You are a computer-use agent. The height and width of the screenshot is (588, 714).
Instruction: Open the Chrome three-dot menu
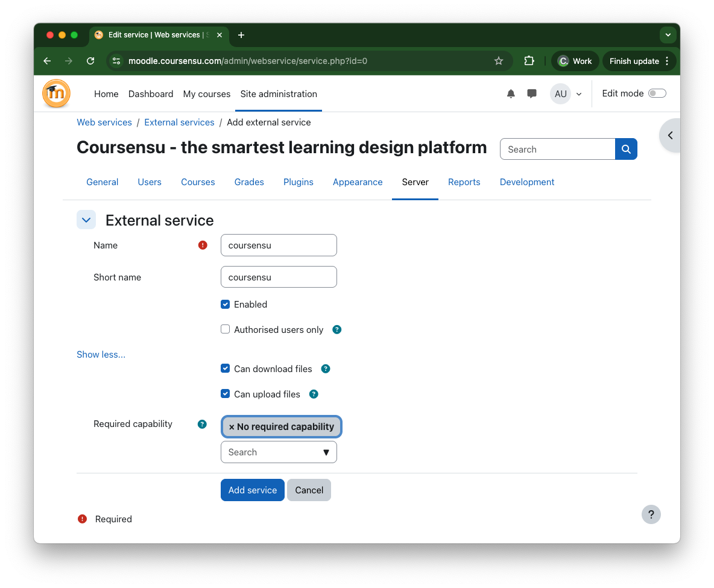coord(667,61)
